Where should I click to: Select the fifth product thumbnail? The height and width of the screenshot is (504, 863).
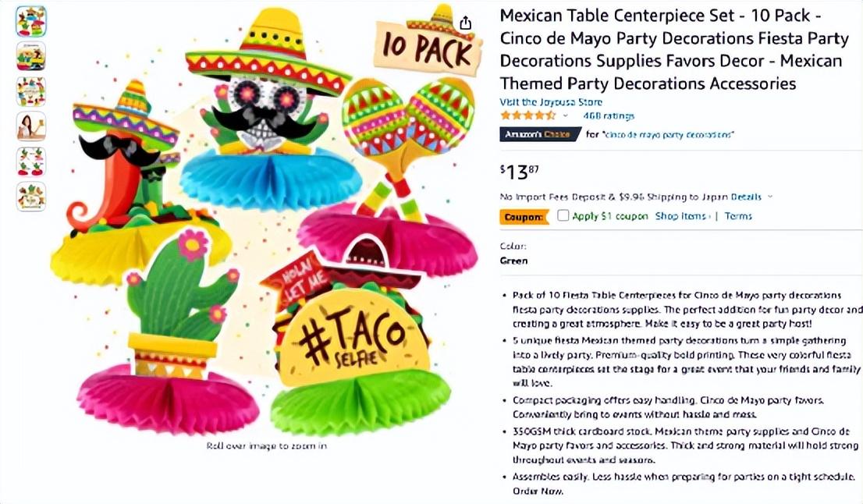tap(31, 161)
